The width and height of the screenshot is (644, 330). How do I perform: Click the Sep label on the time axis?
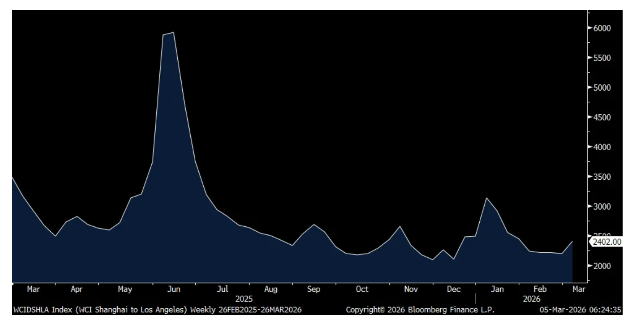click(314, 289)
